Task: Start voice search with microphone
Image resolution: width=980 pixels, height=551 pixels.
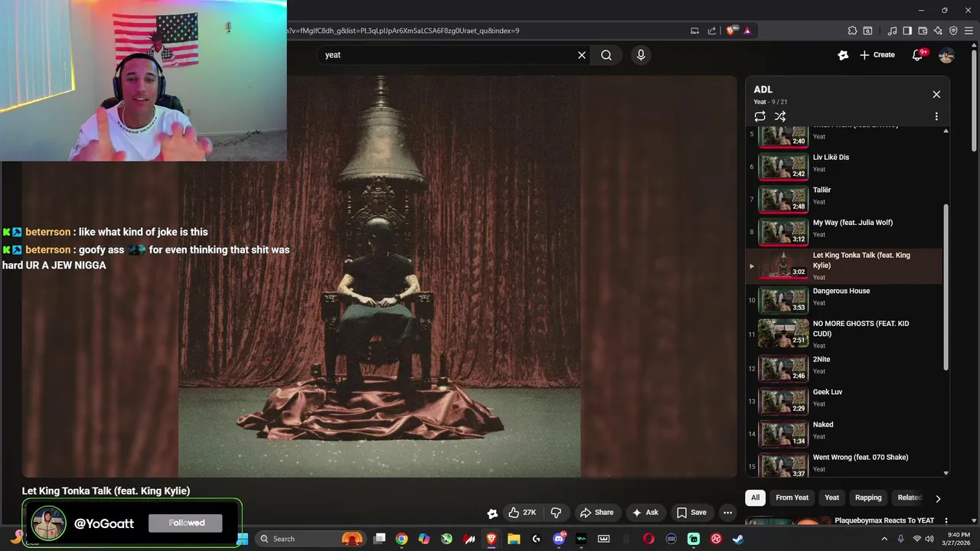Action: pyautogui.click(x=641, y=55)
